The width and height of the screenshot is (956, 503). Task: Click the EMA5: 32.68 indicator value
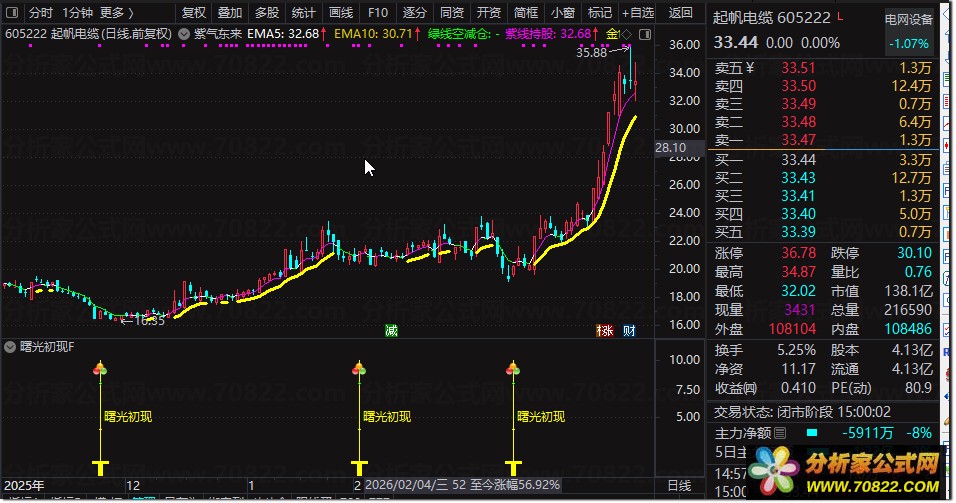click(287, 34)
